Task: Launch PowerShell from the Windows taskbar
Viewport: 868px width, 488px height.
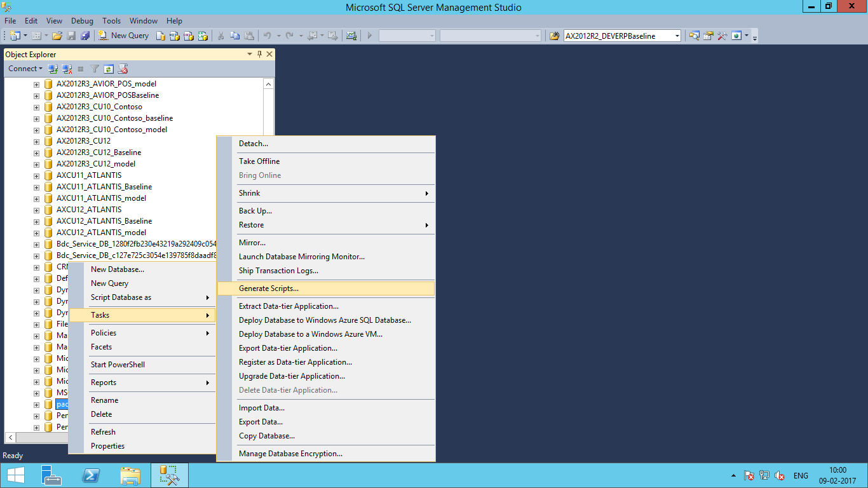Action: [91, 475]
